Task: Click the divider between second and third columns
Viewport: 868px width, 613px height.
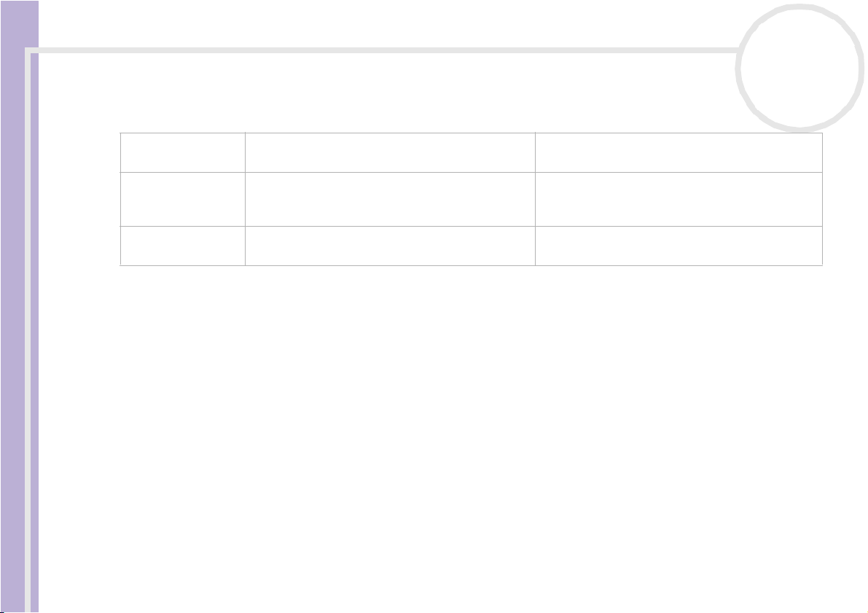Action: coord(536,199)
